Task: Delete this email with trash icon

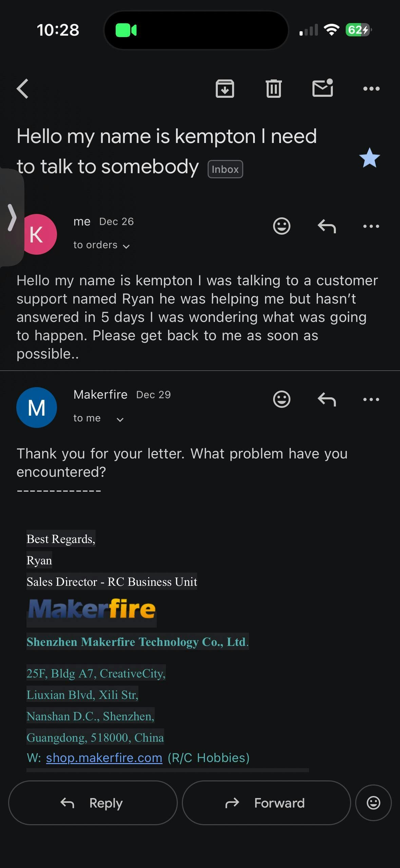Action: tap(273, 89)
